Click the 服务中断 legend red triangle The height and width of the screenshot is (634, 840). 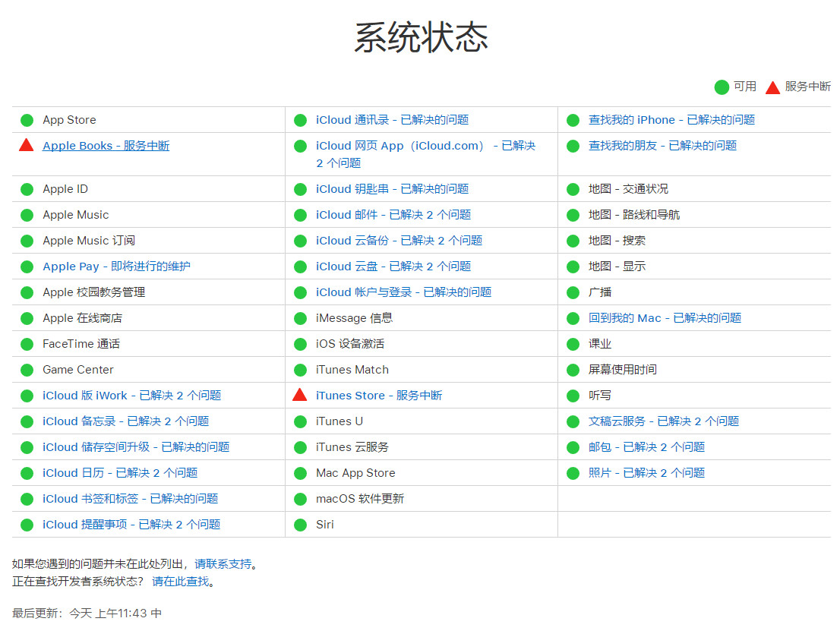pos(772,87)
